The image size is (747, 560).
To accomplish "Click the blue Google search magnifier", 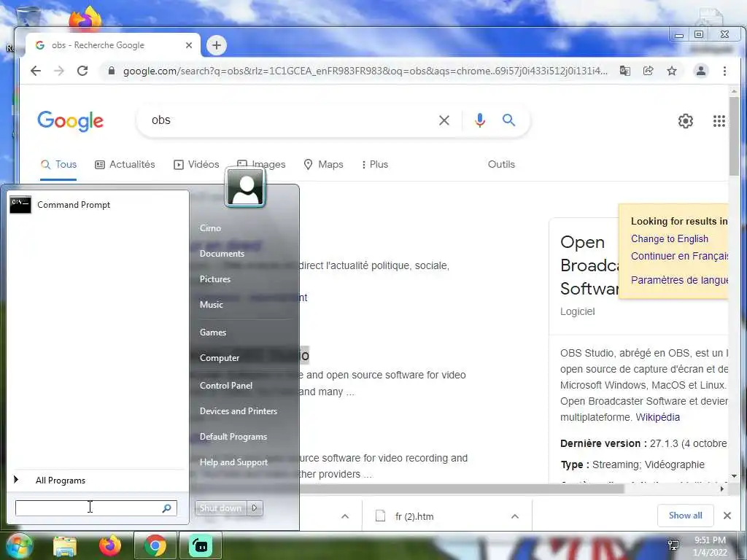I will pyautogui.click(x=508, y=120).
